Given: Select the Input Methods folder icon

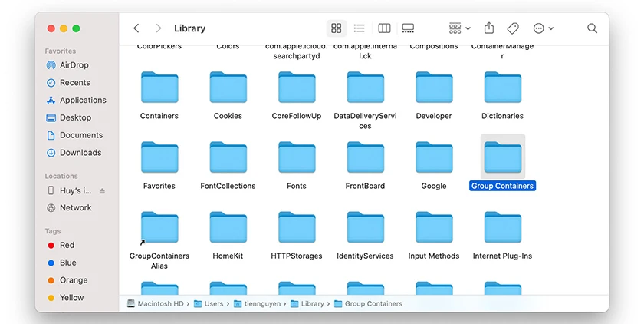Looking at the screenshot, I should pyautogui.click(x=434, y=227).
